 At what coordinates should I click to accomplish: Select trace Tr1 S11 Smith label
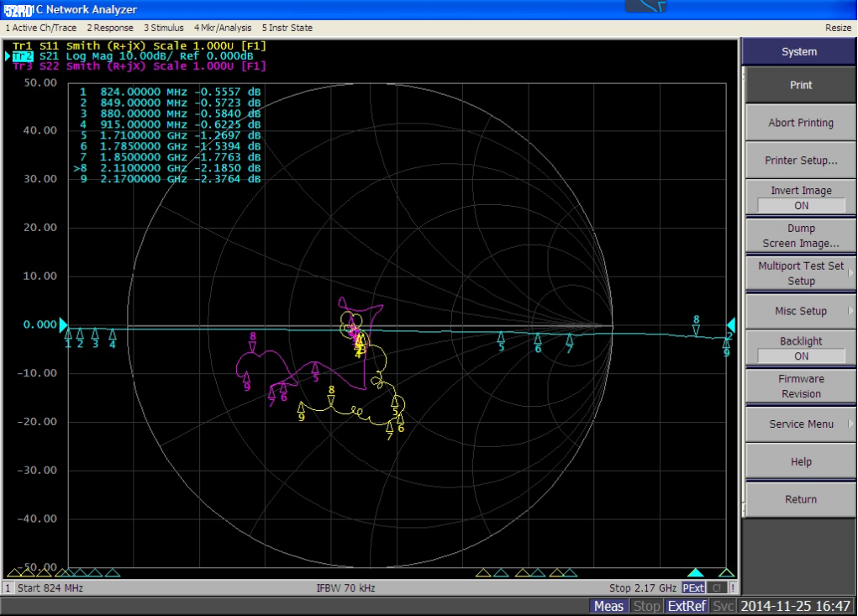point(139,46)
